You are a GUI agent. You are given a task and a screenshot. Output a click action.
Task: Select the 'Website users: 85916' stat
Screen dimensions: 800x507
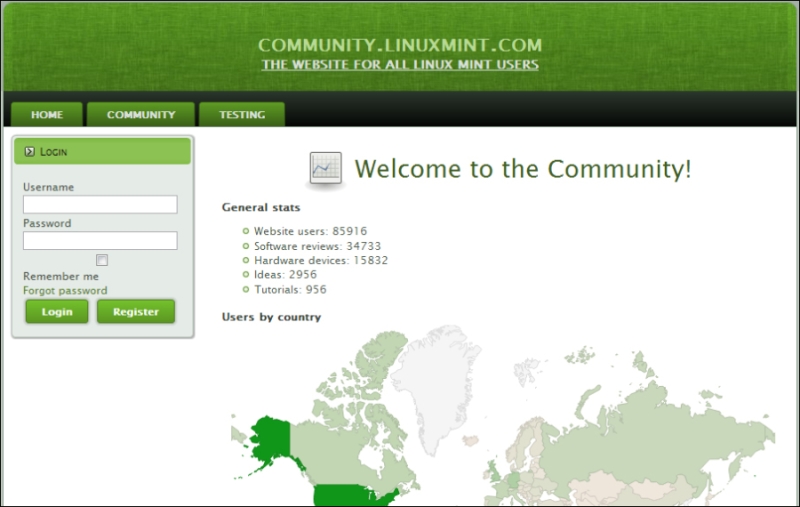(x=310, y=231)
